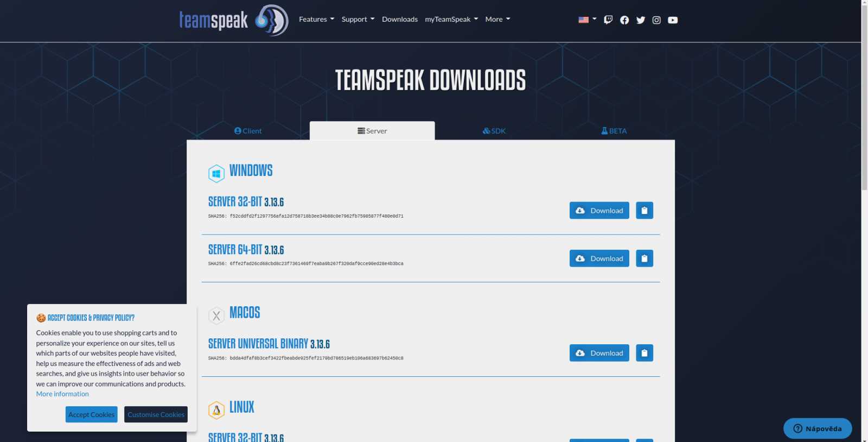
Task: Download Server 64-bit 3.13.6 for Windows
Action: (x=599, y=258)
